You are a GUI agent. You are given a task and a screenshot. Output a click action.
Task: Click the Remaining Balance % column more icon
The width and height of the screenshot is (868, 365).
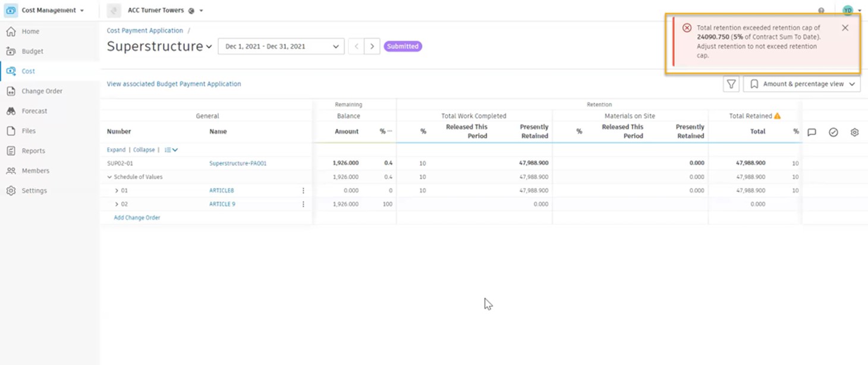[390, 131]
